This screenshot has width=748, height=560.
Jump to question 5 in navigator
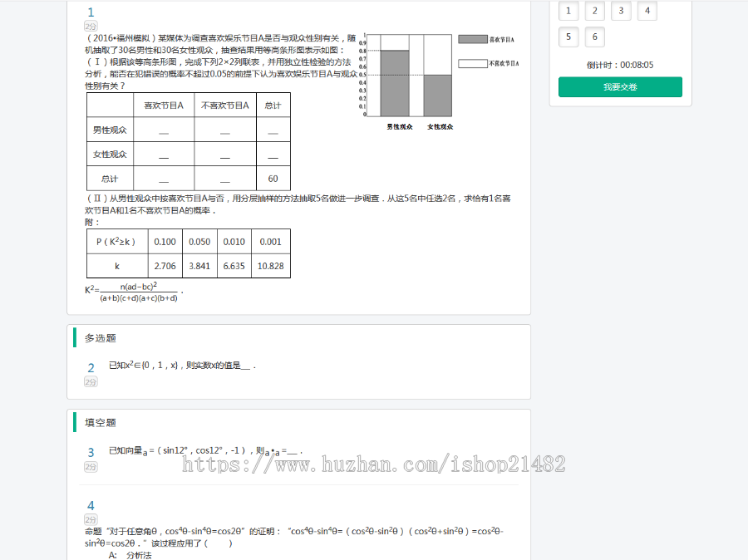tap(568, 37)
